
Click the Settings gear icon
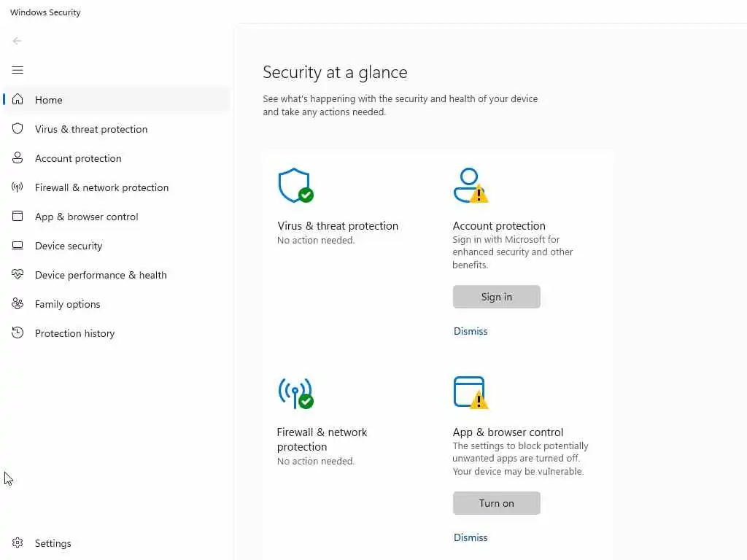(18, 542)
